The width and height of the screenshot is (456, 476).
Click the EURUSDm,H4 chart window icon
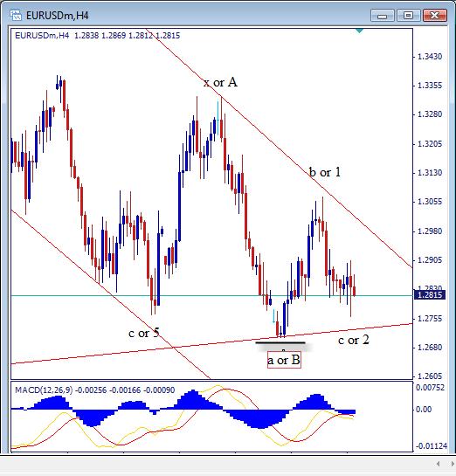coord(16,15)
